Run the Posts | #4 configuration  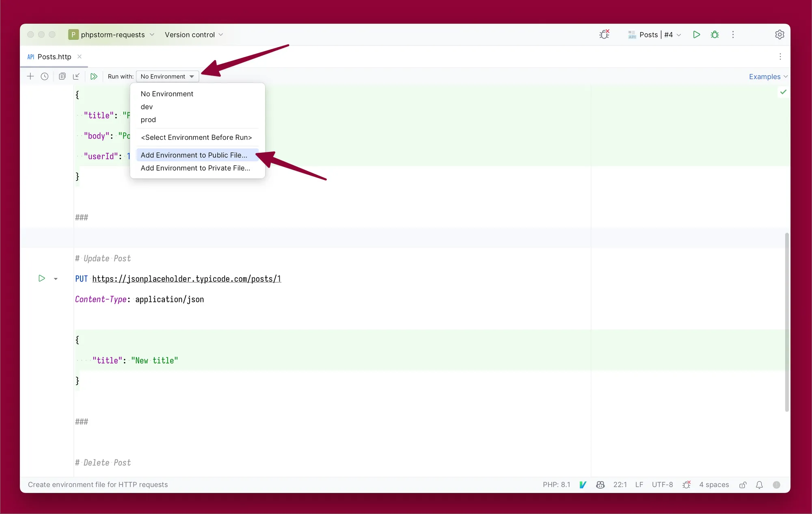(696, 35)
